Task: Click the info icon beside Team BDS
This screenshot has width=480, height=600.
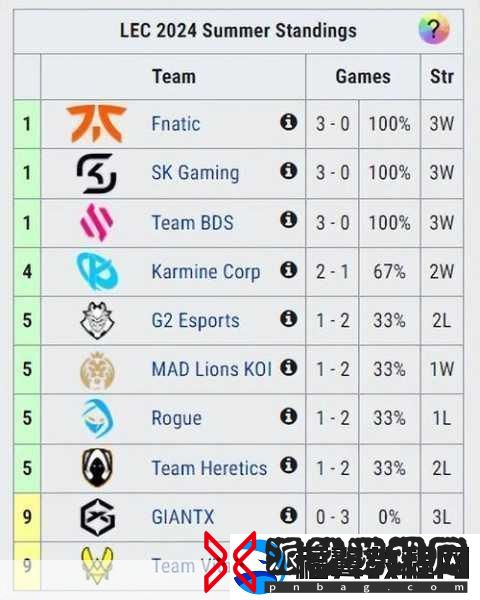Action: tap(289, 220)
